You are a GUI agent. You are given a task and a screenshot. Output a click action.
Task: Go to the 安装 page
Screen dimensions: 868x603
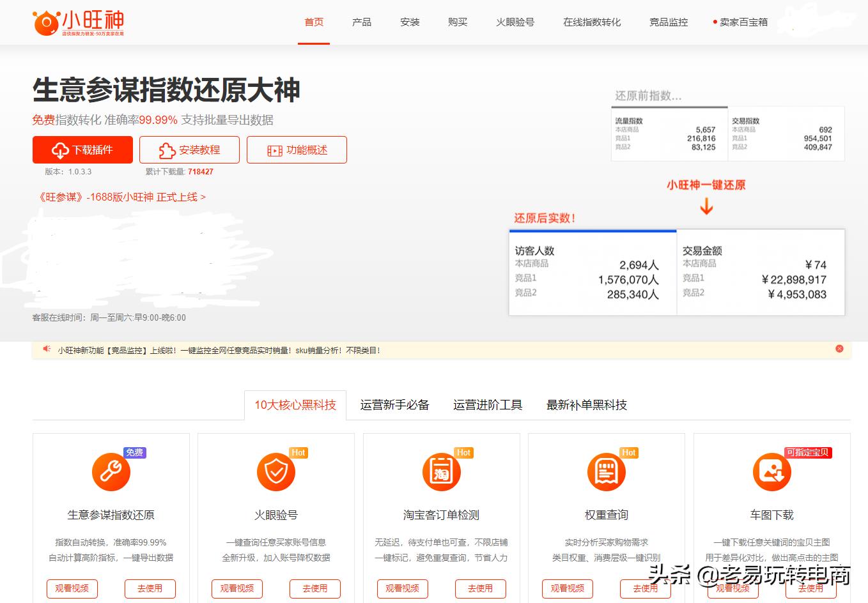tap(410, 22)
